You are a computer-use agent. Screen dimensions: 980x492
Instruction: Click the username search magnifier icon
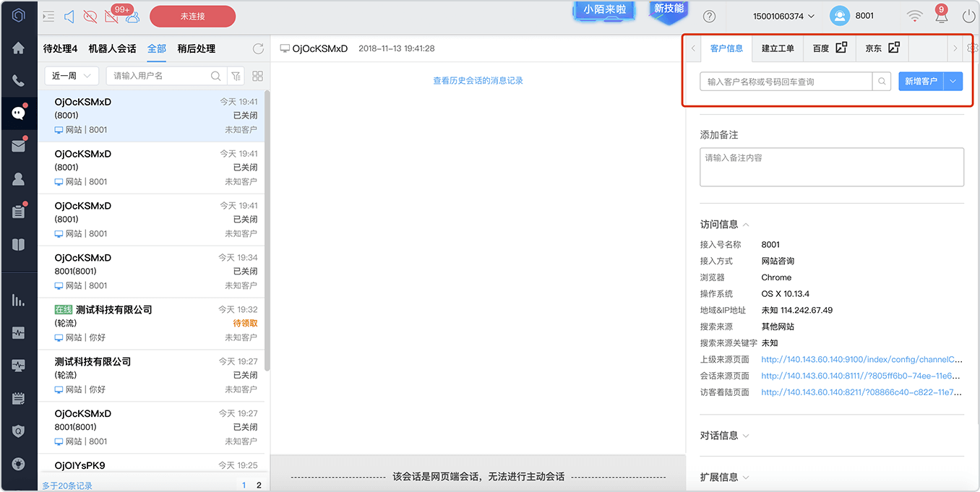pyautogui.click(x=215, y=76)
